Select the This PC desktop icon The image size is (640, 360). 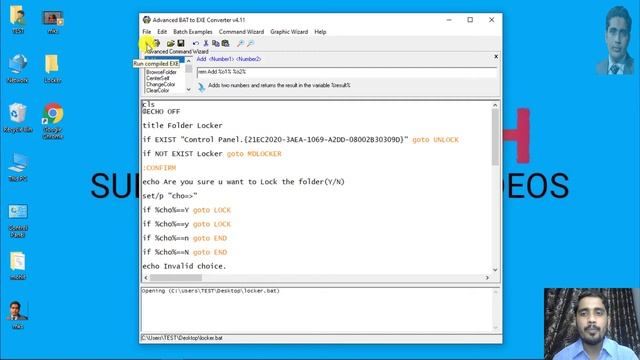(x=18, y=167)
